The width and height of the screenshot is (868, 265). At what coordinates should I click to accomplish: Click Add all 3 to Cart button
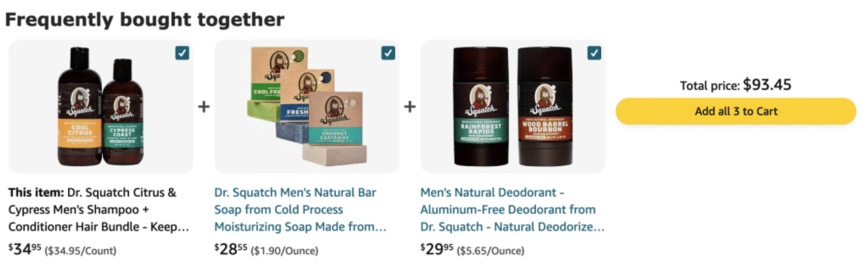pos(736,111)
